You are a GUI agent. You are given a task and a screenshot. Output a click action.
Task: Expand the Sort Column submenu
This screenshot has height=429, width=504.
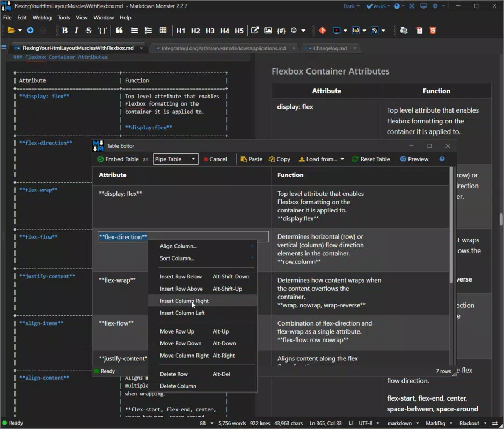(202, 258)
